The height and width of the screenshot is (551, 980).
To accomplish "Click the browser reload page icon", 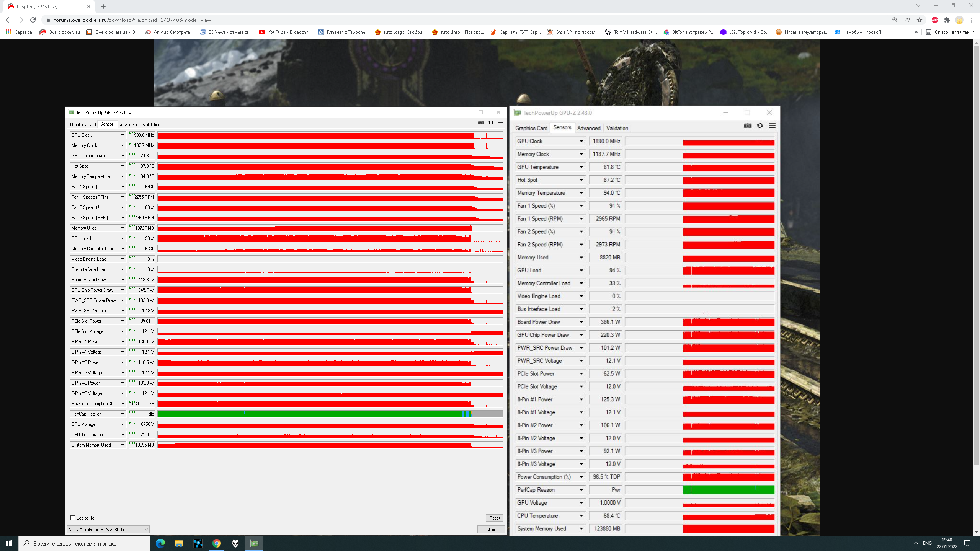I will pos(33,20).
